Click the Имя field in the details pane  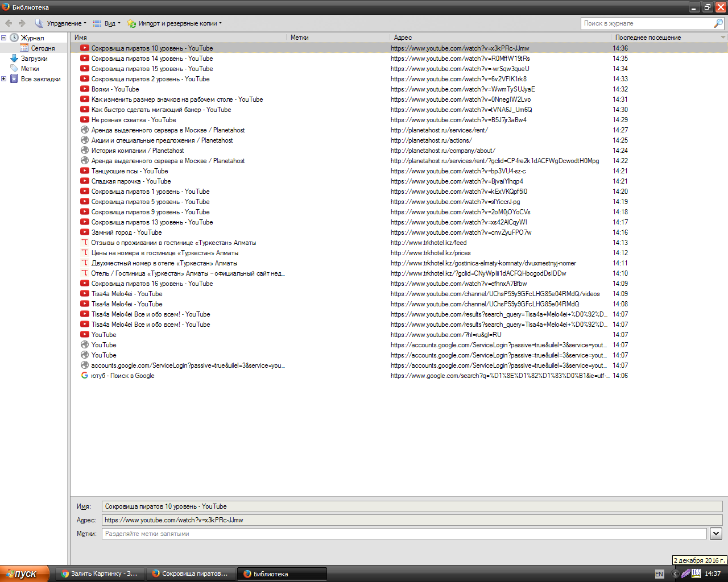412,506
